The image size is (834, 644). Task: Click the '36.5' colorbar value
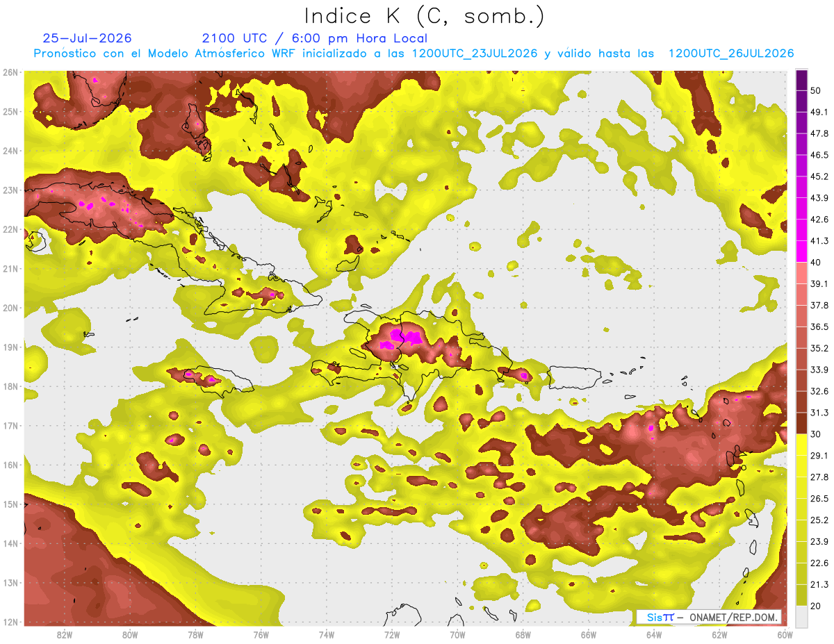click(x=819, y=327)
